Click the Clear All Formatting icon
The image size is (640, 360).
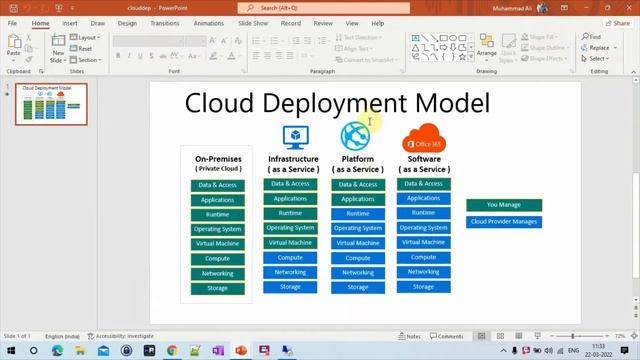(x=238, y=40)
